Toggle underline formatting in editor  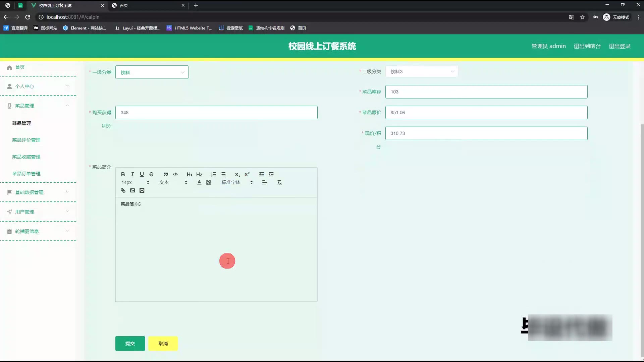(x=142, y=174)
